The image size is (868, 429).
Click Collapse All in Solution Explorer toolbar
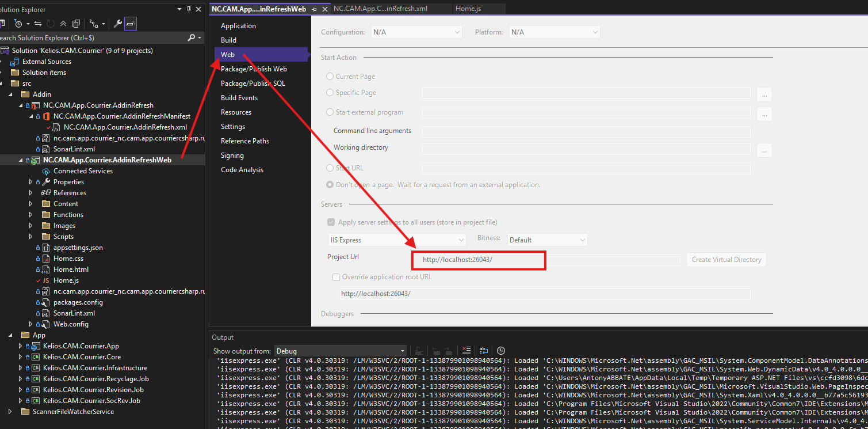click(x=63, y=24)
